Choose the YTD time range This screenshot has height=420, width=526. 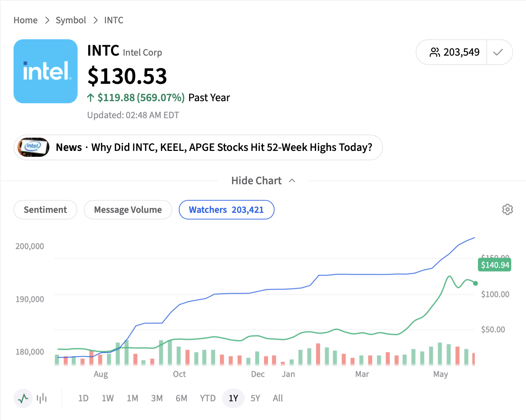tap(208, 398)
